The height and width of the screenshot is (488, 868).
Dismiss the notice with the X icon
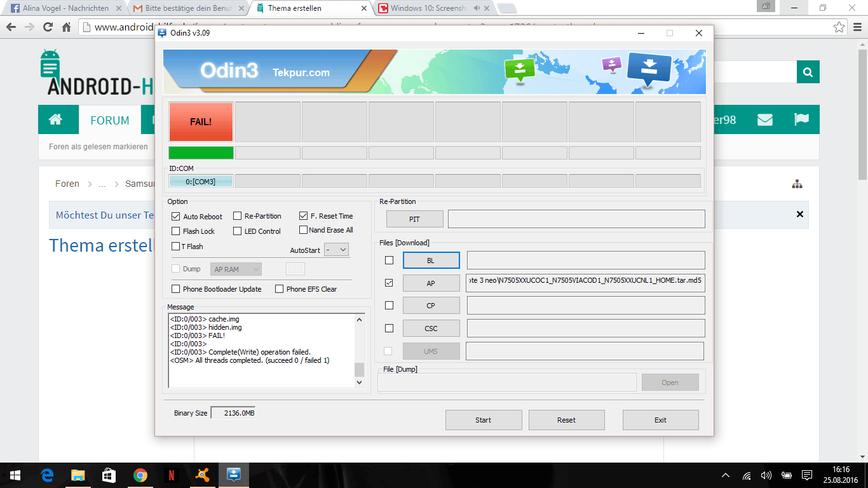(800, 215)
